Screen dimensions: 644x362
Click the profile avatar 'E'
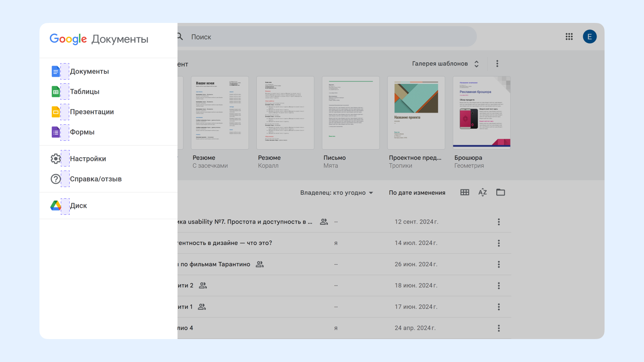point(590,36)
